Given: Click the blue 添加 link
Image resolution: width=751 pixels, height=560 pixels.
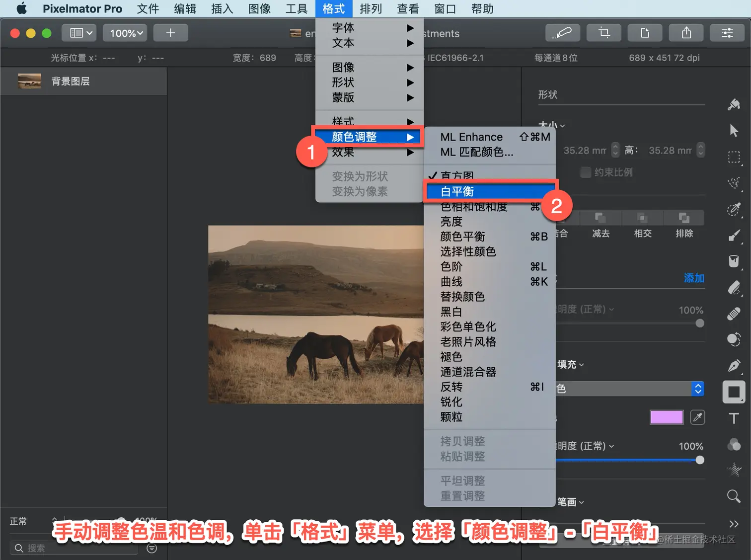Looking at the screenshot, I should coord(694,278).
